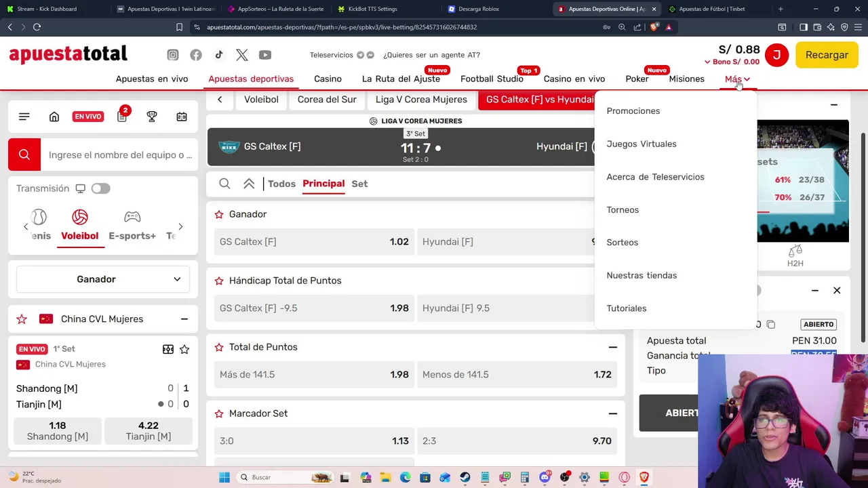
Task: Bet on Más de 141.5 at 1.98
Action: coord(314,374)
